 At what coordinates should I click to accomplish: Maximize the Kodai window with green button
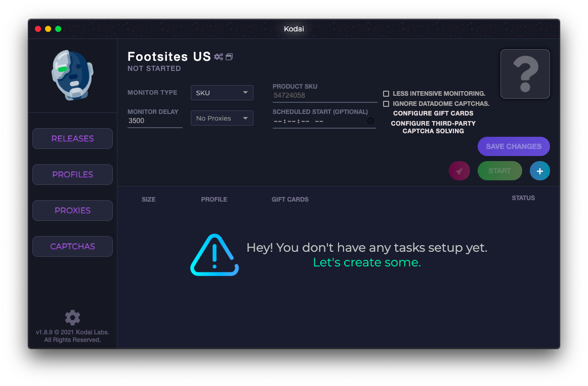tap(58, 29)
